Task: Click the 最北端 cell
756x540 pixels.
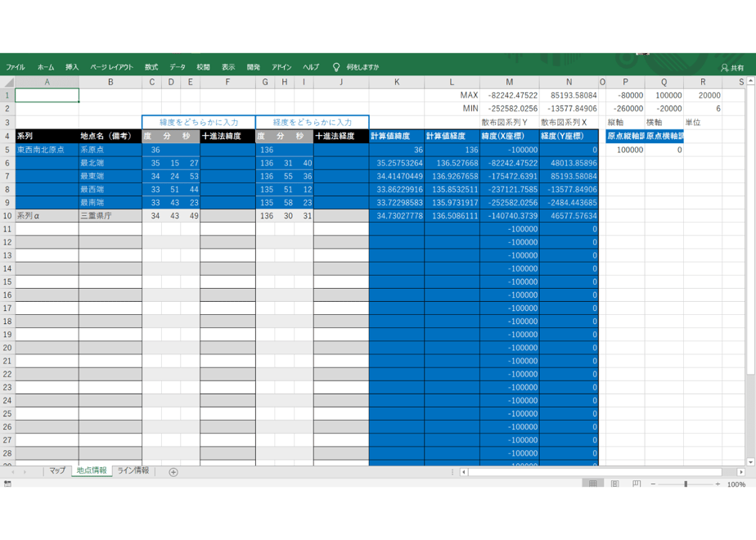Action: [x=110, y=163]
